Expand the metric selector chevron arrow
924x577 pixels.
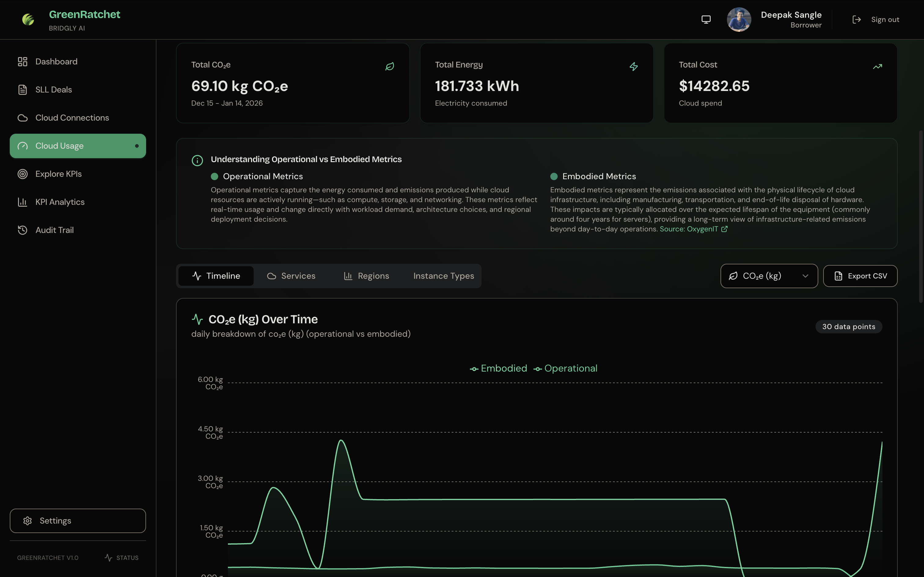[805, 276]
